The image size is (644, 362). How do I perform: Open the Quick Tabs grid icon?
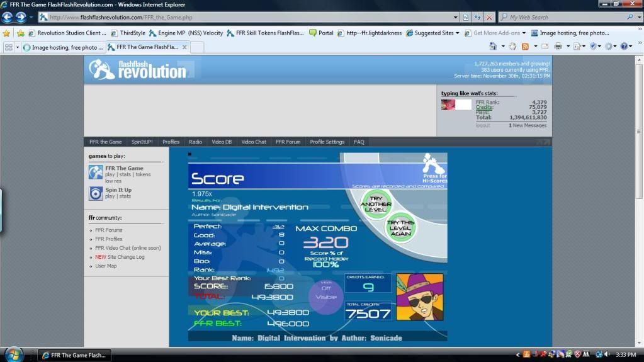(x=9, y=47)
